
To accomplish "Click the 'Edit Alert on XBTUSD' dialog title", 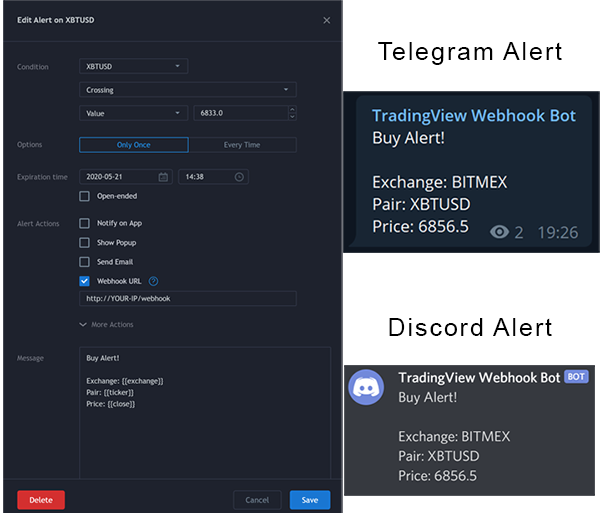I will pyautogui.click(x=55, y=20).
